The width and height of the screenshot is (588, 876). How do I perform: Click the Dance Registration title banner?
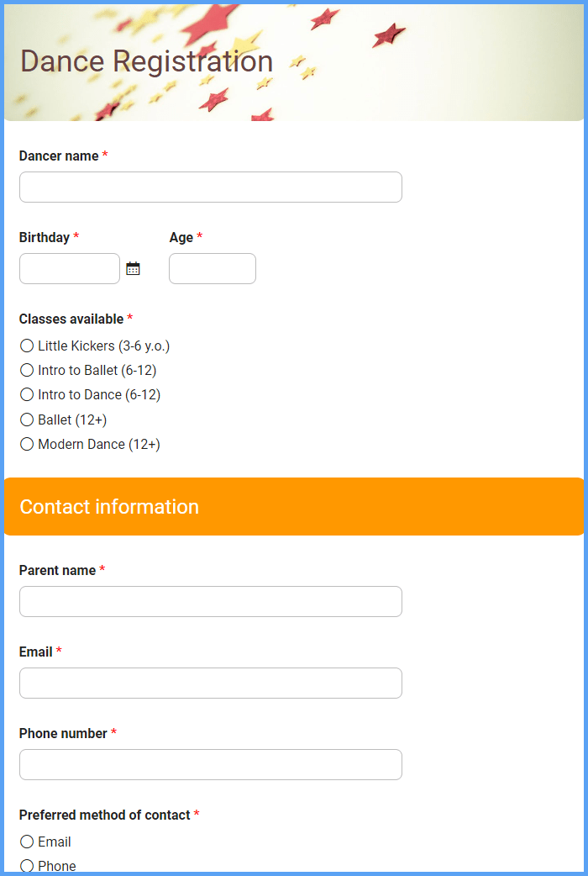(x=294, y=62)
